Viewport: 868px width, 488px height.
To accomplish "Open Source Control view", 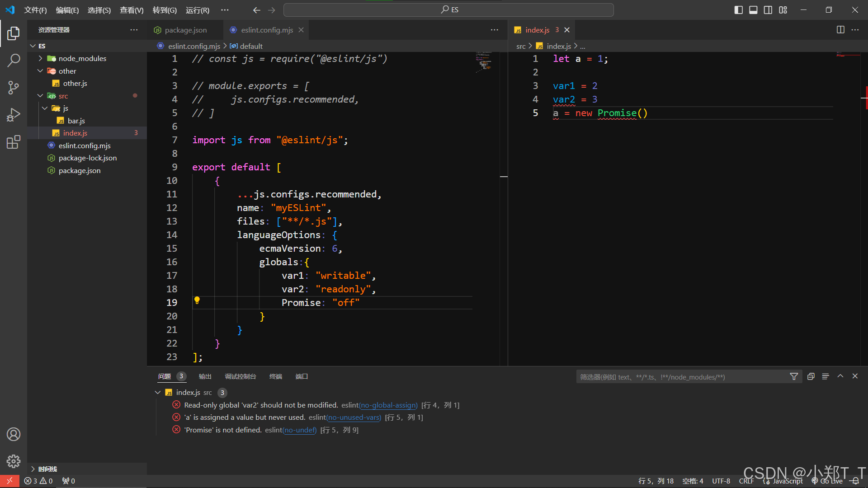I will coord(14,87).
